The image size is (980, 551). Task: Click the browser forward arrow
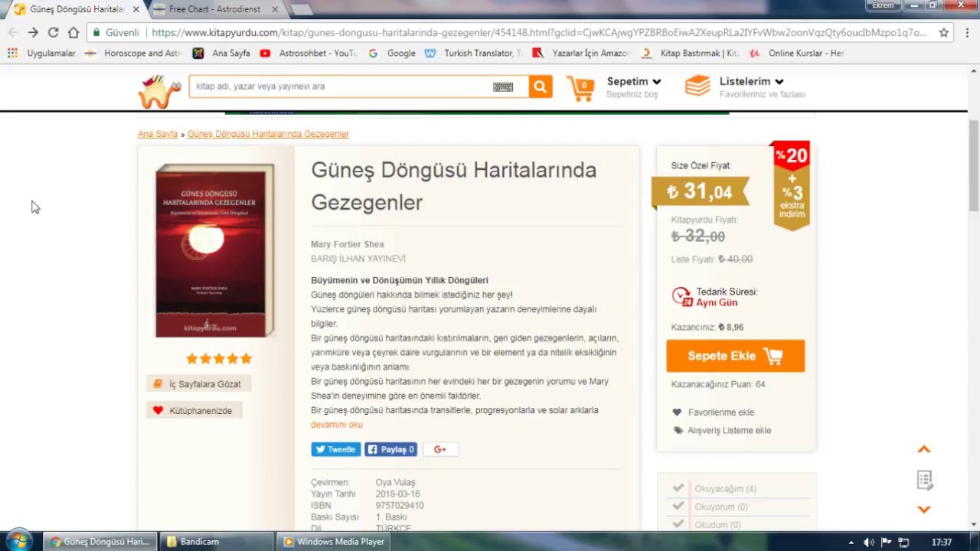click(33, 32)
